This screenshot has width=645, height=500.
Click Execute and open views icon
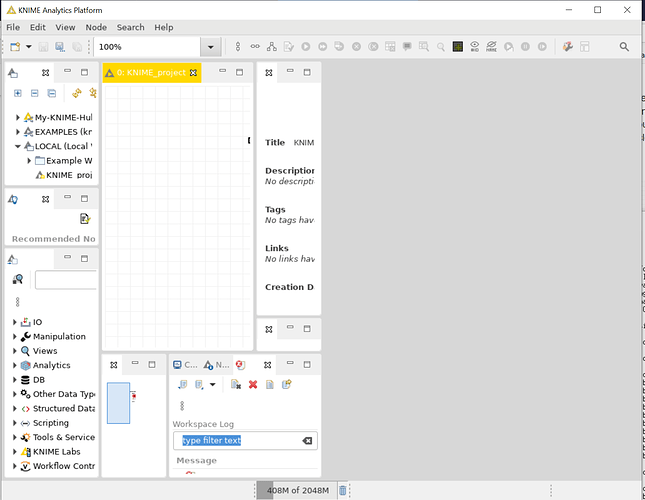339,46
